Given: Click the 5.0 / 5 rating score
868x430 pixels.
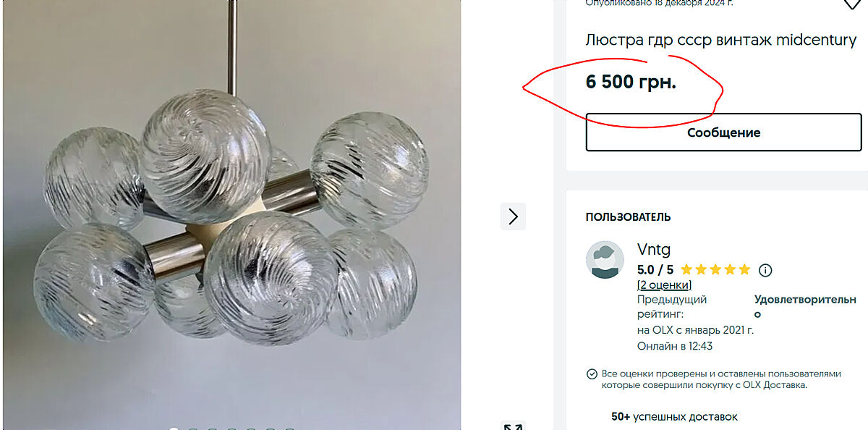Looking at the screenshot, I should pos(655,270).
